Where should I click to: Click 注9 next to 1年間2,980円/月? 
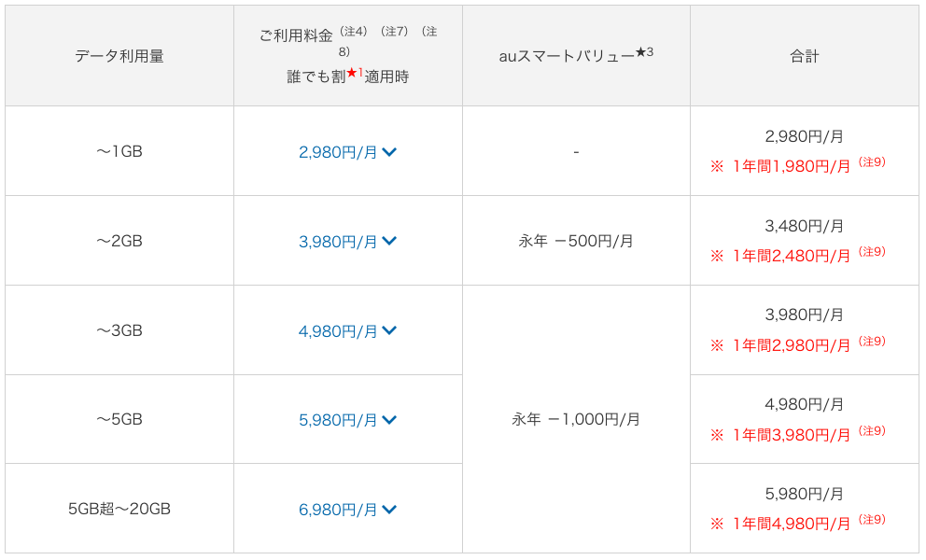[872, 341]
